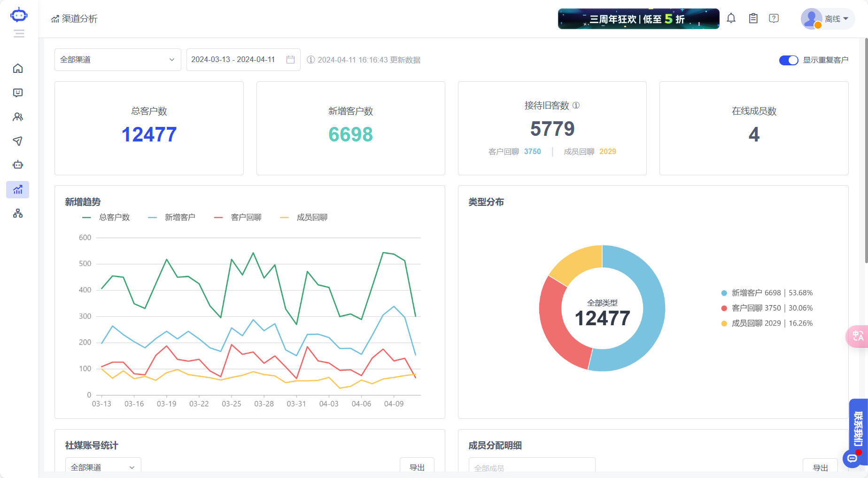Expand 全部渠道 dropdown in 社媒账号统计
The height and width of the screenshot is (478, 868).
tap(103, 467)
